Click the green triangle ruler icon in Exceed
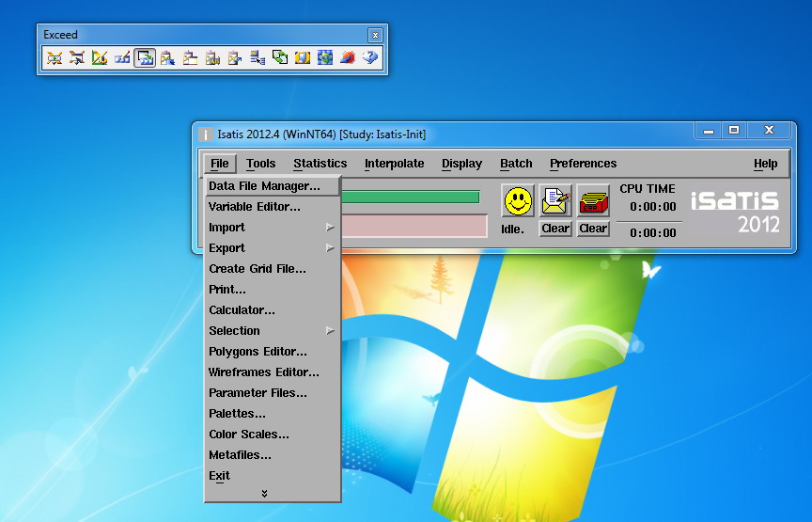 100,57
